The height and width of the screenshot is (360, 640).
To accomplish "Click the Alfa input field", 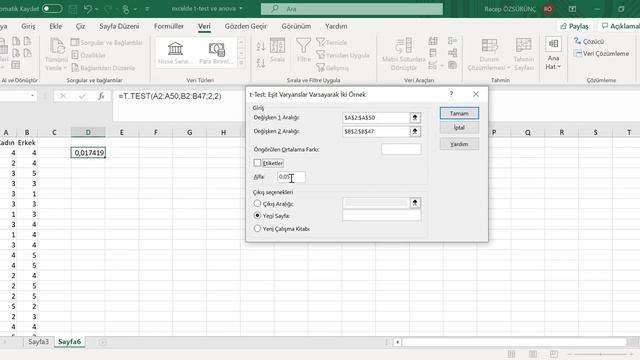I will (291, 177).
